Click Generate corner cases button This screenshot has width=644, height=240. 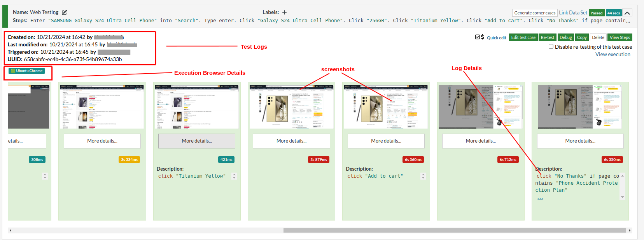pos(535,13)
